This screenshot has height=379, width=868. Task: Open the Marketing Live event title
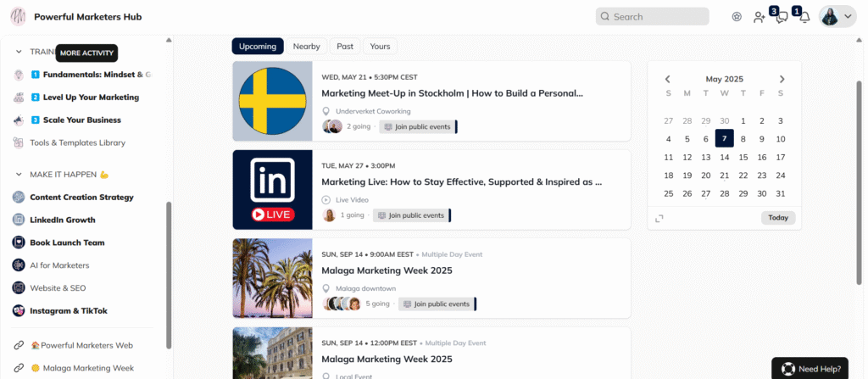(462, 181)
